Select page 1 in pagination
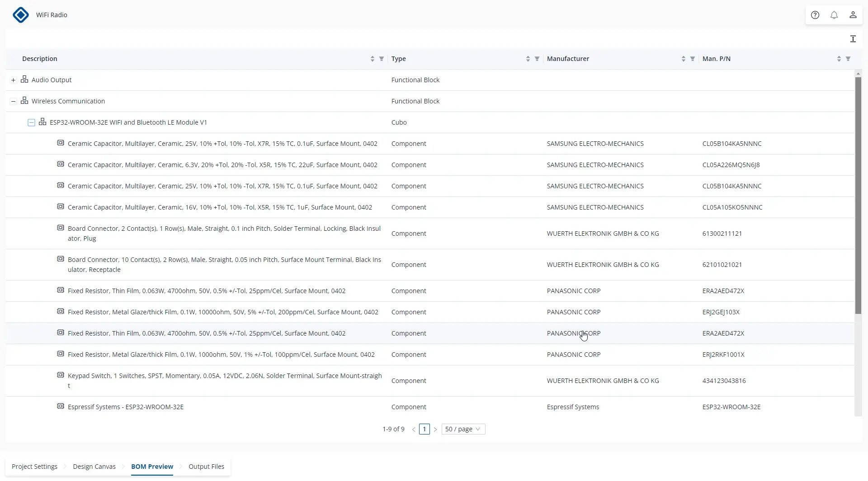The height and width of the screenshot is (481, 868). 424,429
